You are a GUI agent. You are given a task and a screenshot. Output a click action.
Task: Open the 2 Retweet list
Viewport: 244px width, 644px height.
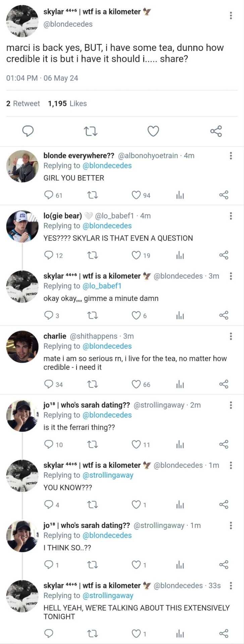pos(23,104)
